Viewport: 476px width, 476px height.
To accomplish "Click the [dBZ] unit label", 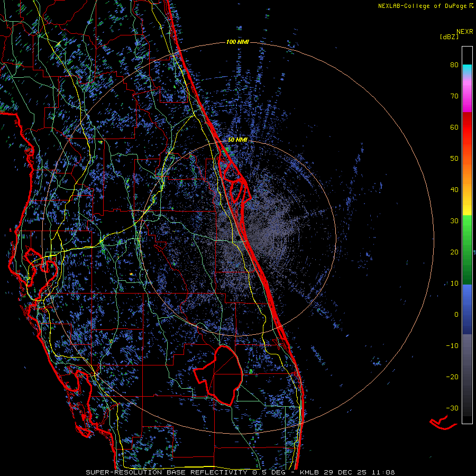I will (x=449, y=37).
